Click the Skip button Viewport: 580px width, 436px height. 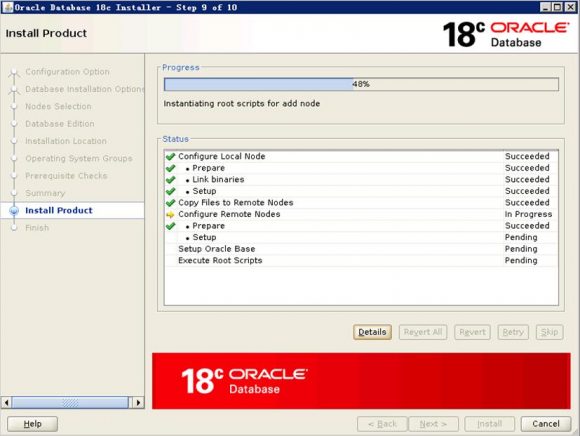click(x=549, y=332)
